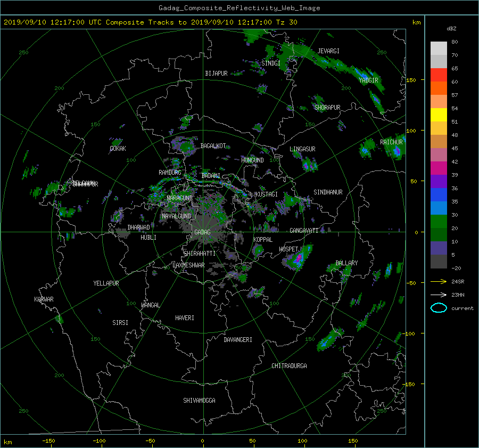The image size is (479, 448).
Task: Click the '80' value atop the dBZ scale
Action: [455, 42]
